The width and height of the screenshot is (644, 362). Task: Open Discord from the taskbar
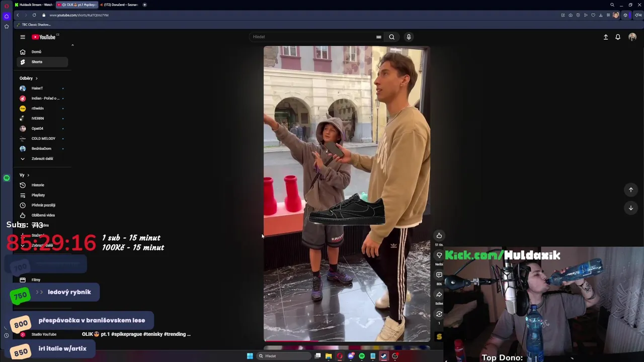[351, 356]
